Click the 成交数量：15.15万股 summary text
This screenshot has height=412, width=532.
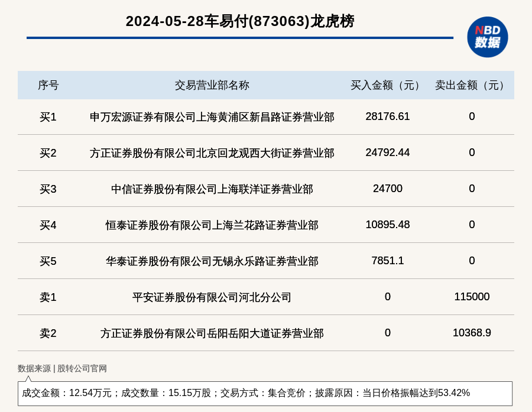pos(166,393)
